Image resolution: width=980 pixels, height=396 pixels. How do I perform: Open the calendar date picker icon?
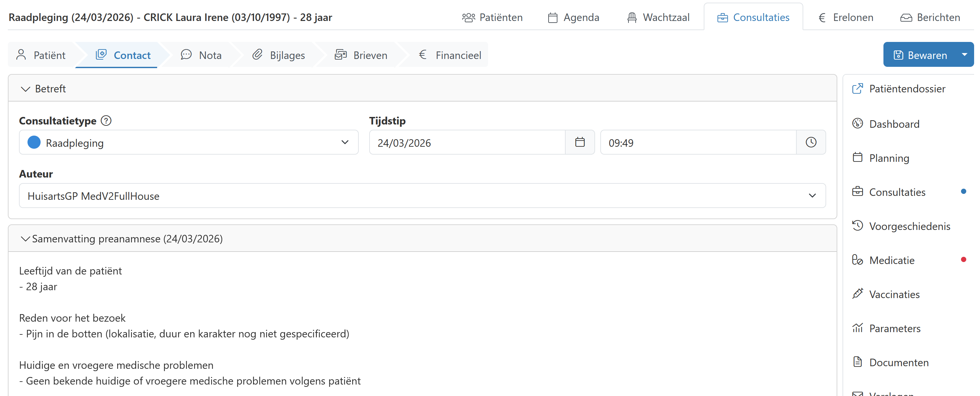point(579,142)
